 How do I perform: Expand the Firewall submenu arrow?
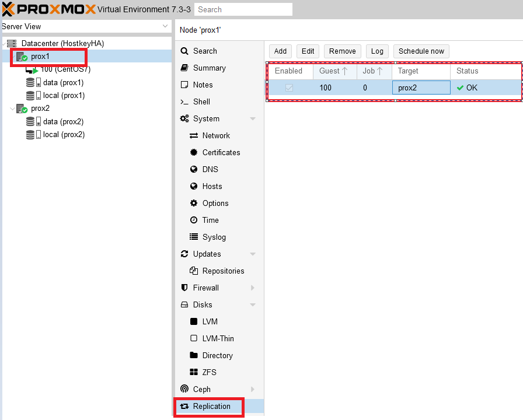253,288
